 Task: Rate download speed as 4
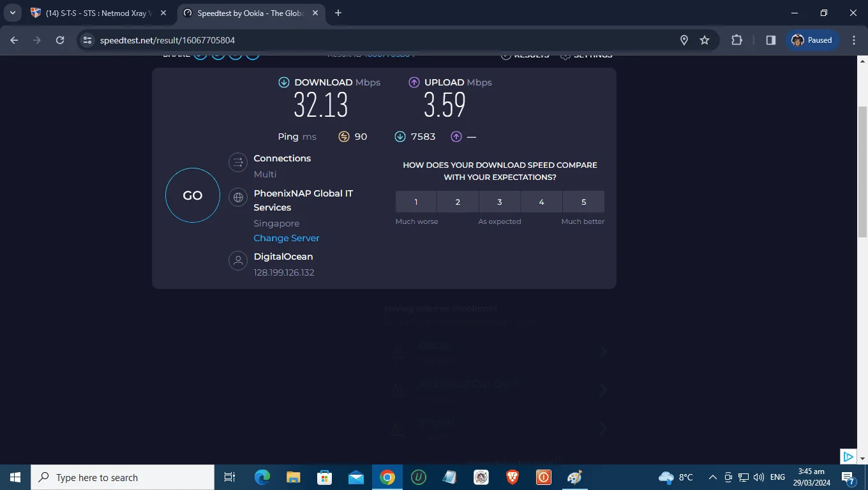click(x=541, y=202)
